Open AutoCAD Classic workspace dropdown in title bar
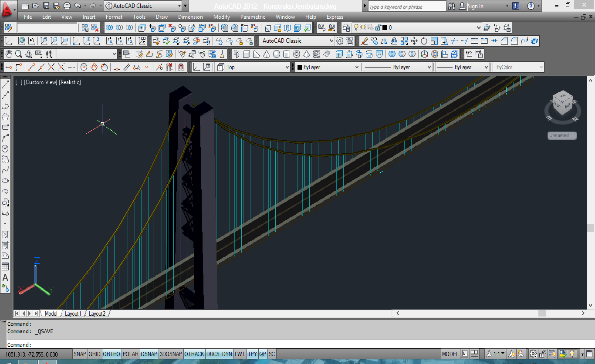This screenshot has width=595, height=364. pos(143,6)
